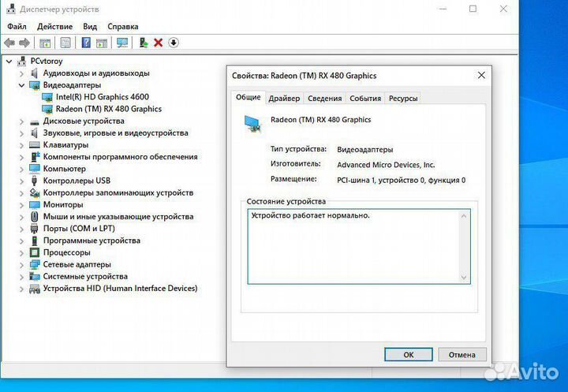Collapse the Видеоадаптеры category
Viewport: 568px width, 392px height.
[x=22, y=85]
